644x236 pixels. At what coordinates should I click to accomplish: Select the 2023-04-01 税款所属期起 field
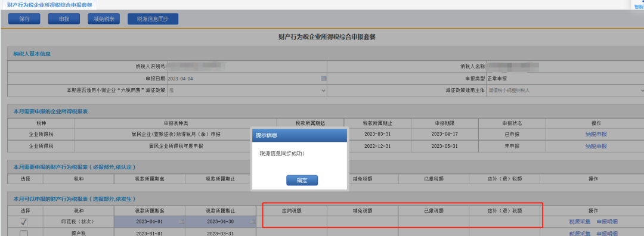150,222
